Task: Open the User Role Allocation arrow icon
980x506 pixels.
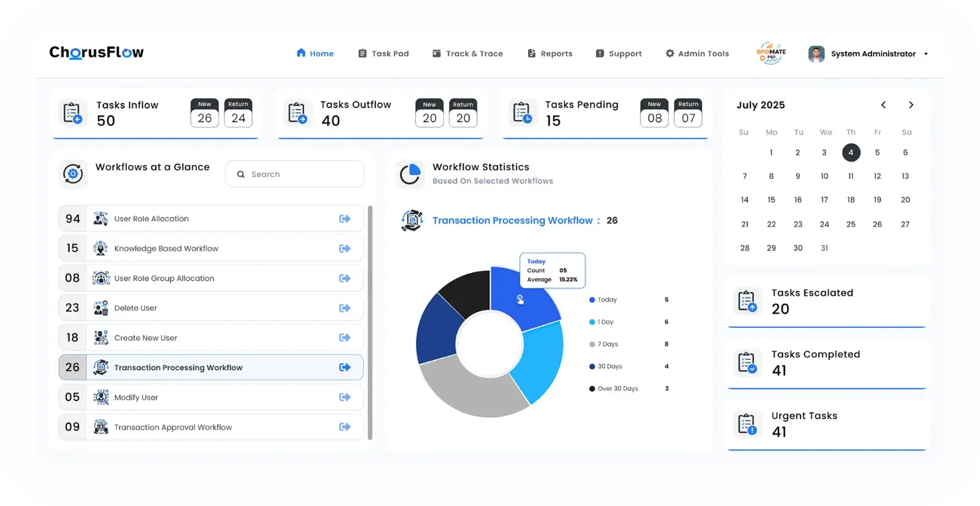Action: [345, 219]
